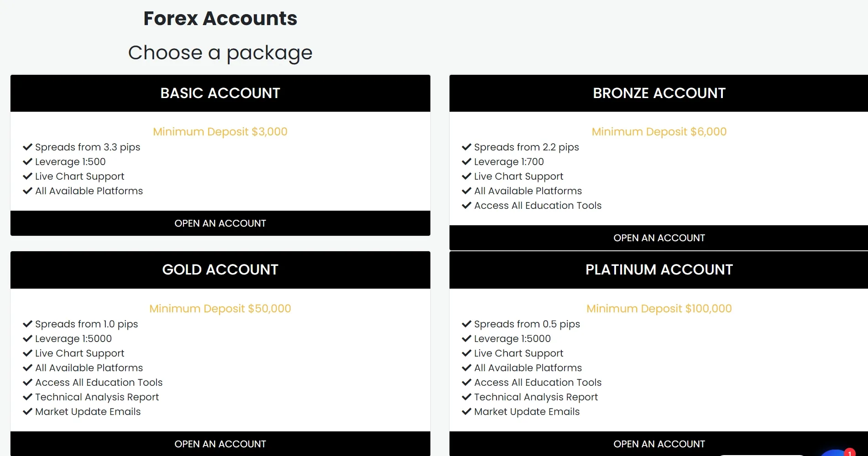The image size is (868, 456).
Task: Click the Forex Accounts heading
Action: pyautogui.click(x=220, y=18)
